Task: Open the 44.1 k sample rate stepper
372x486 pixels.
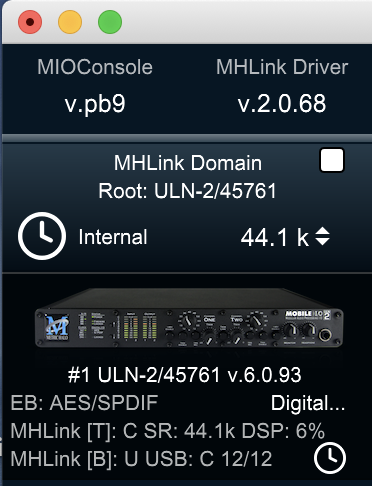Action: [322, 237]
